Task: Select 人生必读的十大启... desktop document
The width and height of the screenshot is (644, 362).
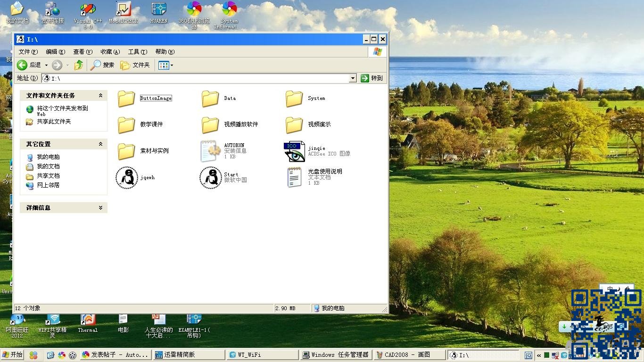Action: pyautogui.click(x=159, y=326)
